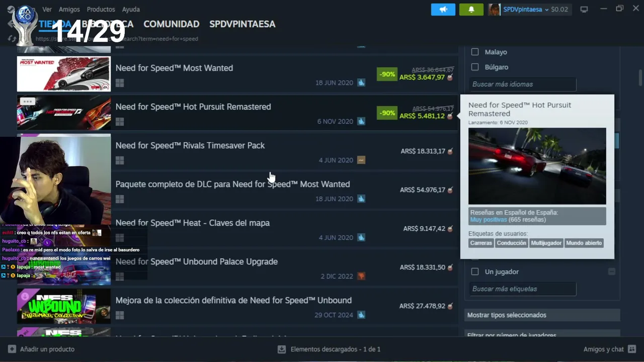The width and height of the screenshot is (644, 362).
Task: Click the store page vertical scrollbar
Action: [640, 78]
